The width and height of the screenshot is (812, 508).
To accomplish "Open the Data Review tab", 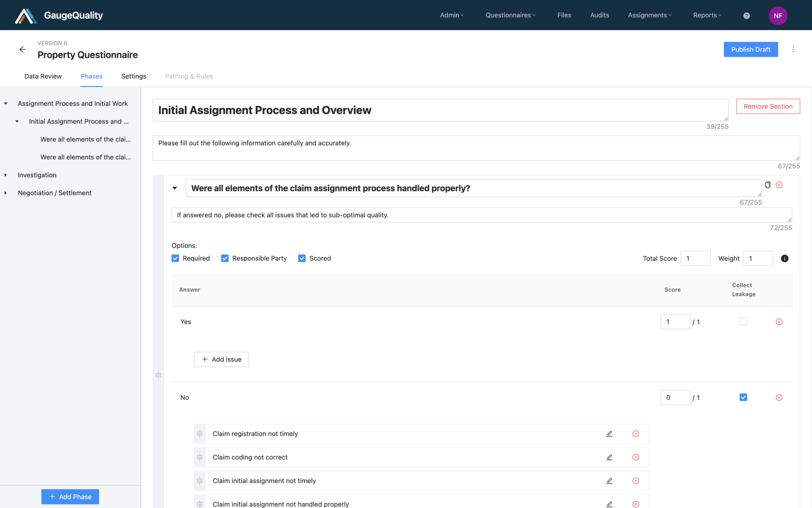I will pyautogui.click(x=43, y=76).
